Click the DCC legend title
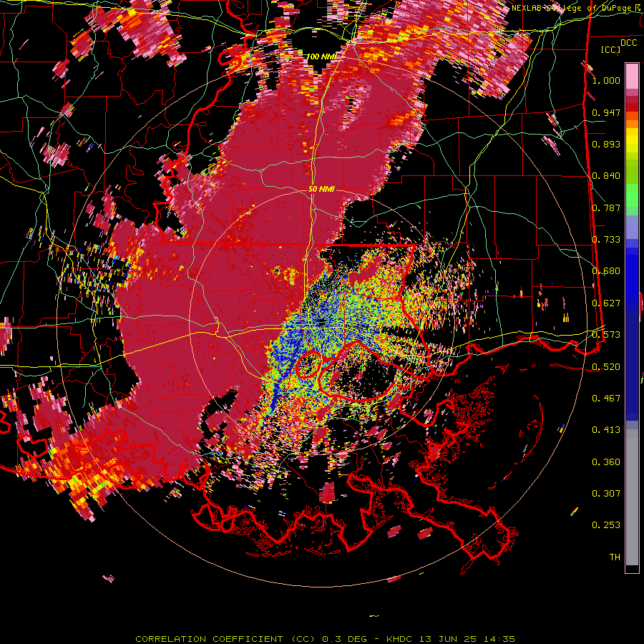The height and width of the screenshot is (644, 644). 628,43
